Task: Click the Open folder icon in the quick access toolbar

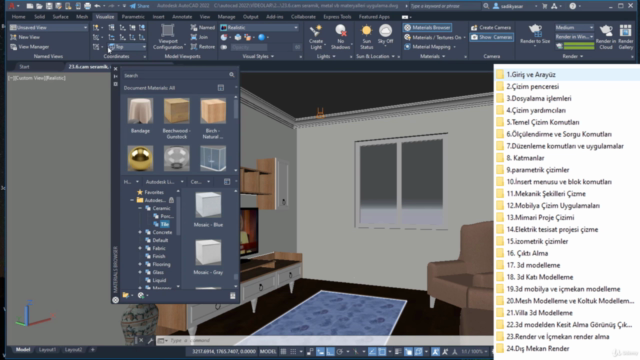Action: point(39,6)
